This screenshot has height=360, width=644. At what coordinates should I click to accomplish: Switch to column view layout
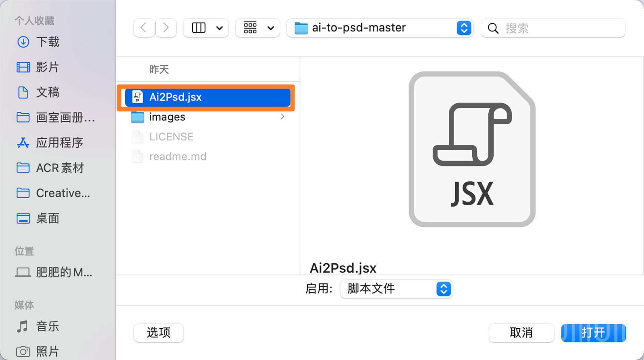198,28
